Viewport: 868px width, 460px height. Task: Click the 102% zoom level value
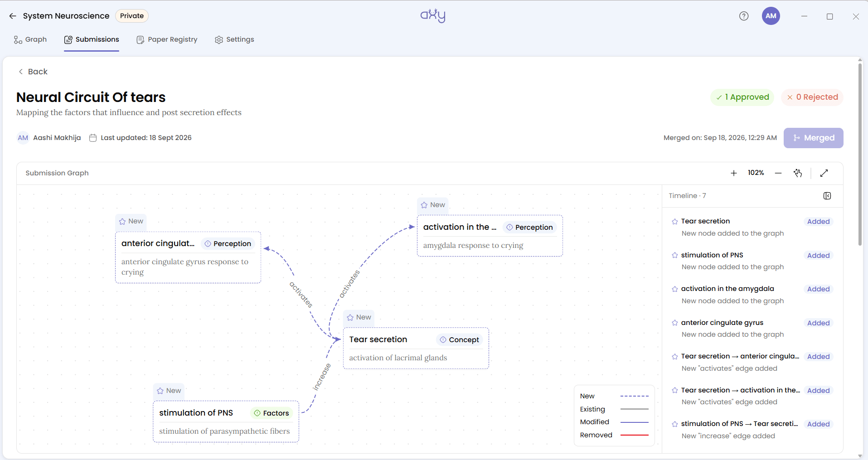(x=756, y=173)
